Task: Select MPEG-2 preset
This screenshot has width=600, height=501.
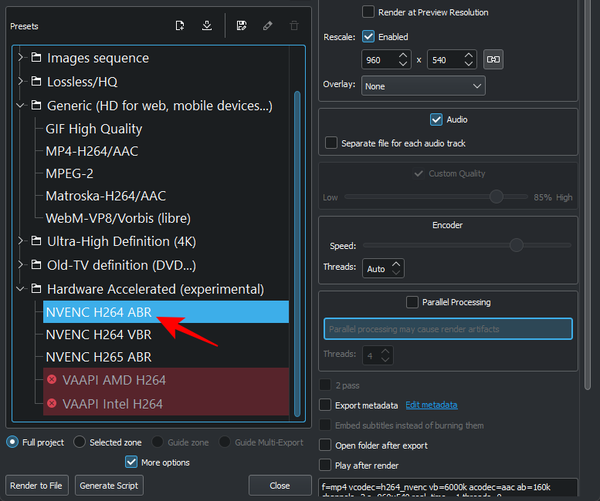Action: click(x=69, y=173)
